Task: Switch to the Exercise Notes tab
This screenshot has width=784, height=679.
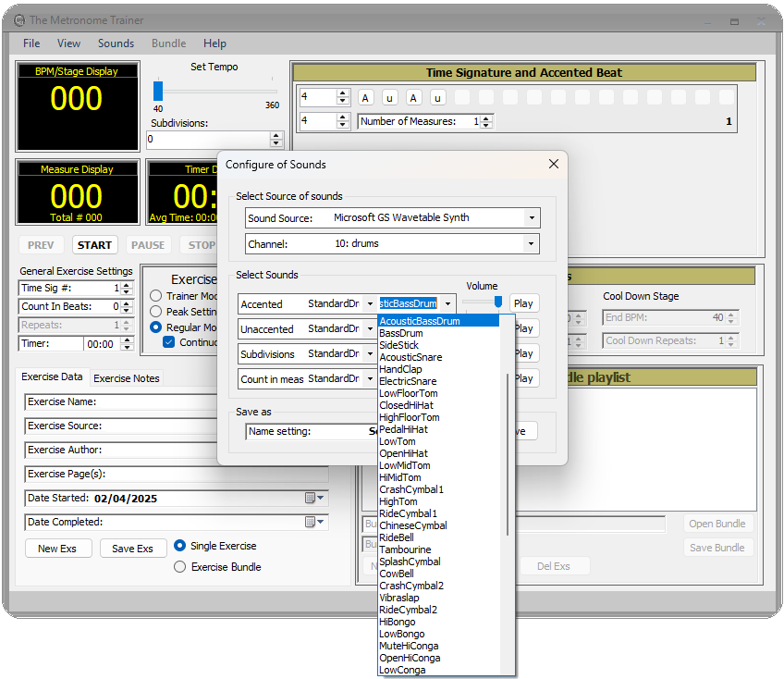Action: pyautogui.click(x=127, y=377)
